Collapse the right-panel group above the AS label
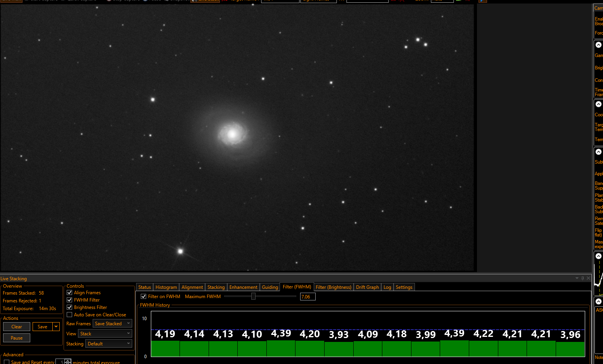 coord(598,301)
